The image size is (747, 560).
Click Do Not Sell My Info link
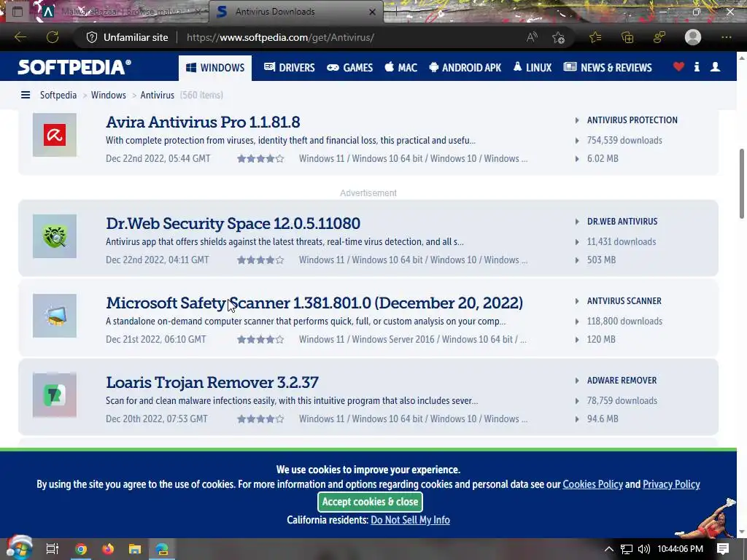coord(410,520)
